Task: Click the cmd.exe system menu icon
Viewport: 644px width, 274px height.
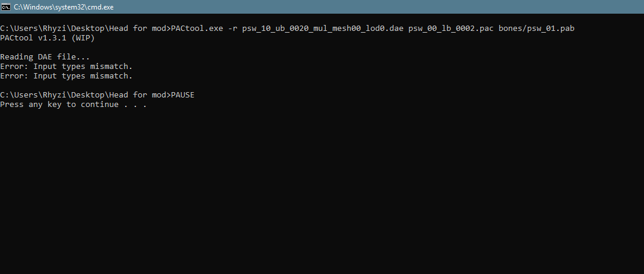Action: coord(6,7)
